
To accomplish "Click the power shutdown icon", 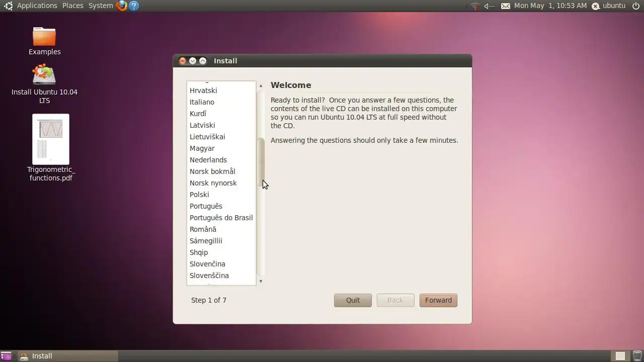I will tap(636, 6).
